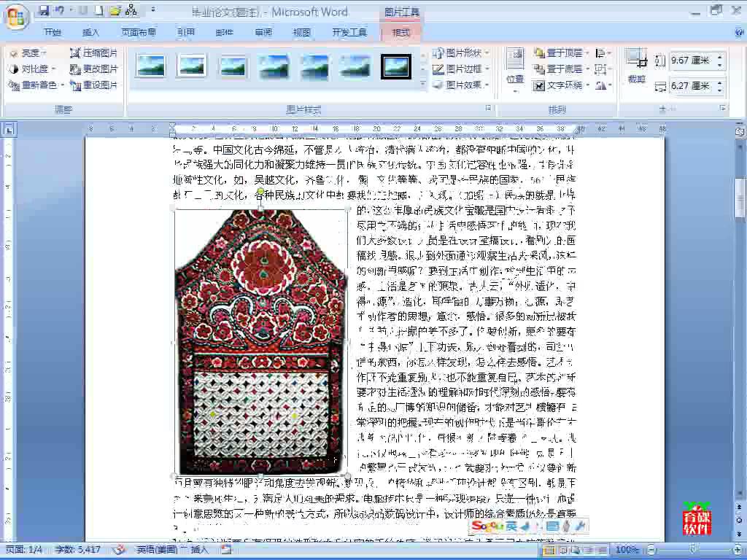Open the 视图 tab
The height and width of the screenshot is (560, 747).
pos(301,32)
